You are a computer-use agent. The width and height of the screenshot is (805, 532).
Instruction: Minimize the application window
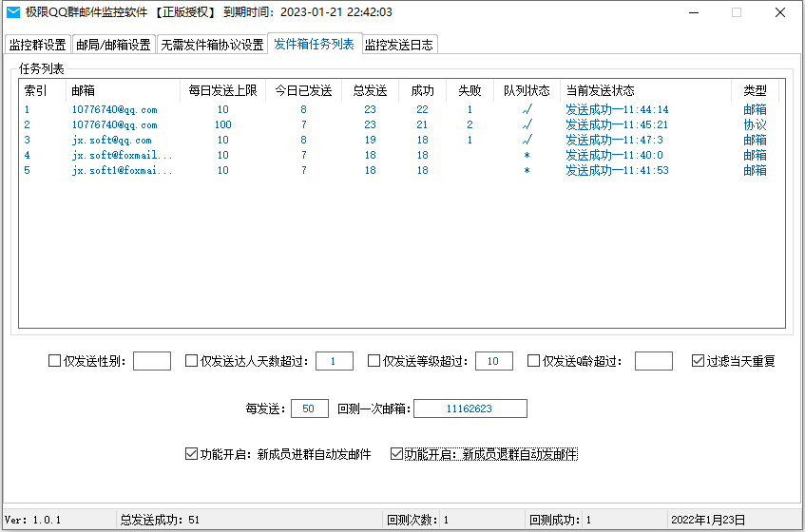(694, 12)
